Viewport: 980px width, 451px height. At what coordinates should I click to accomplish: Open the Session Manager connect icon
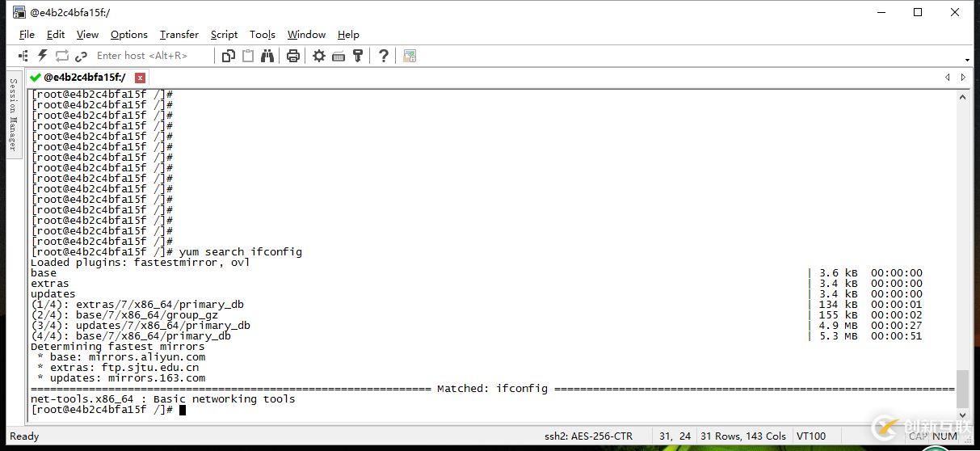click(23, 56)
